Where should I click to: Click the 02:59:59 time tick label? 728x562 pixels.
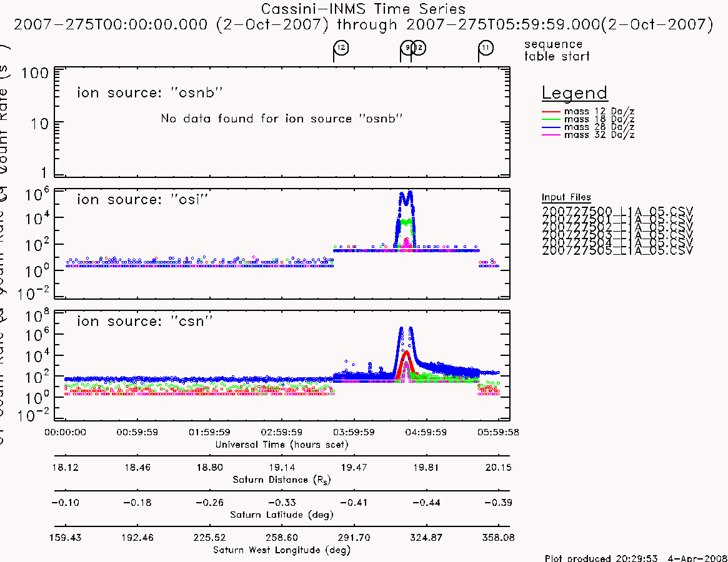(281, 432)
